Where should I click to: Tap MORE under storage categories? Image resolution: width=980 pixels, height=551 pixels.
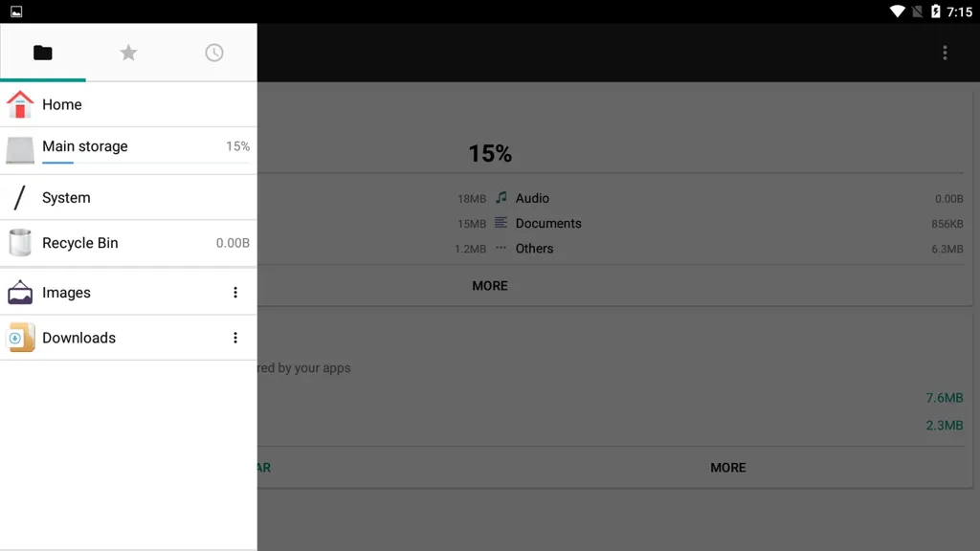coord(490,285)
